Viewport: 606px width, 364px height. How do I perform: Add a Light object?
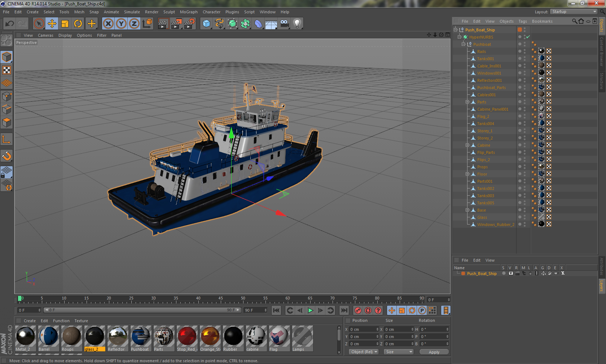tap(297, 24)
